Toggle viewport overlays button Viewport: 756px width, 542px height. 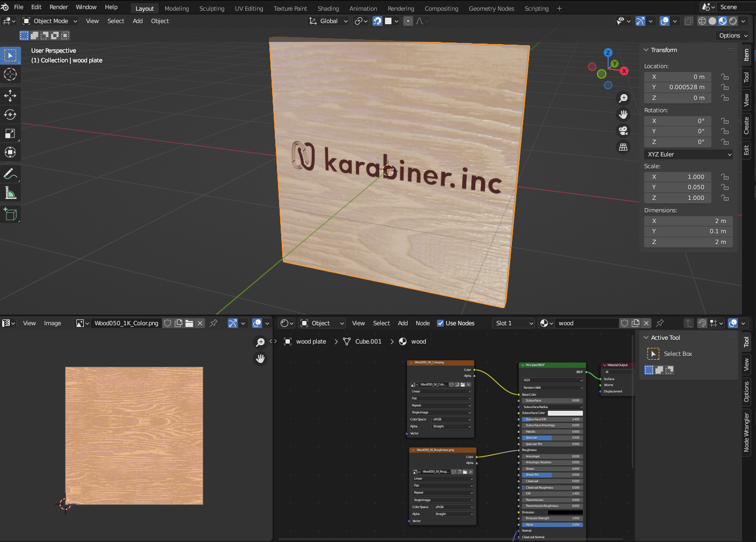pyautogui.click(x=665, y=21)
